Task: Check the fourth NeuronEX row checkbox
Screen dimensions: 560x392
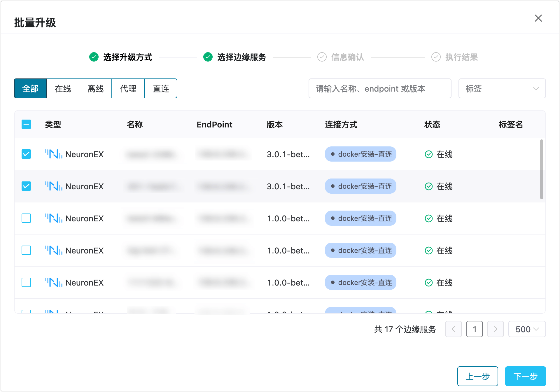Action: tap(26, 250)
